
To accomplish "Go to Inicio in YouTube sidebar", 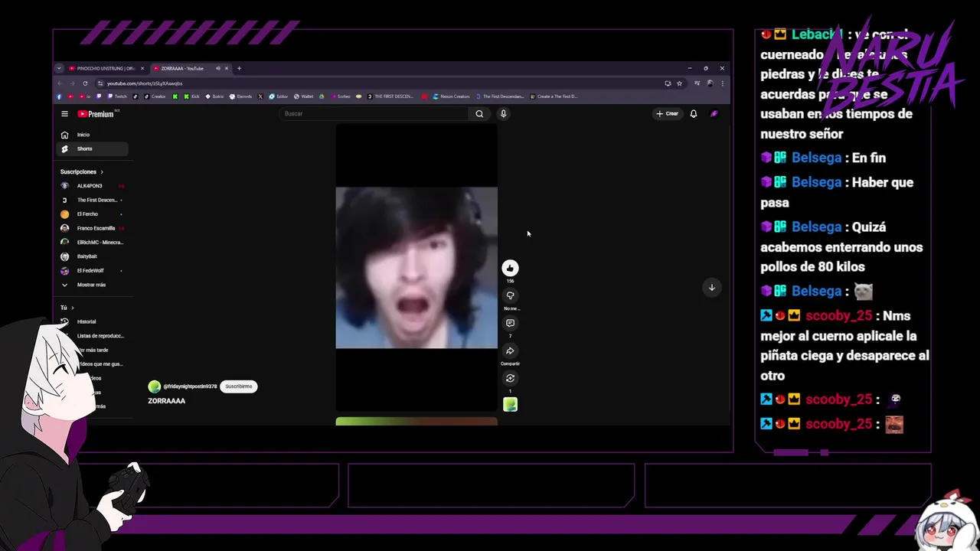I will [92, 135].
